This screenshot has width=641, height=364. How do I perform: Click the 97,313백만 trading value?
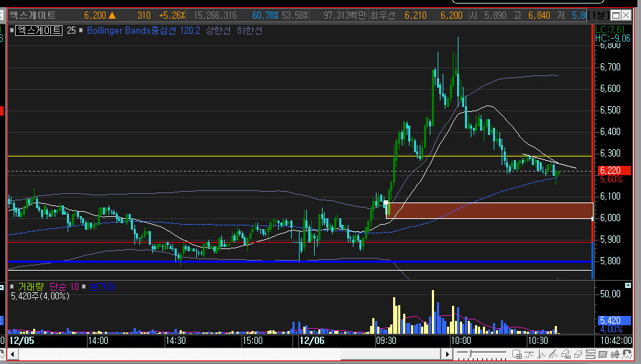tap(345, 16)
